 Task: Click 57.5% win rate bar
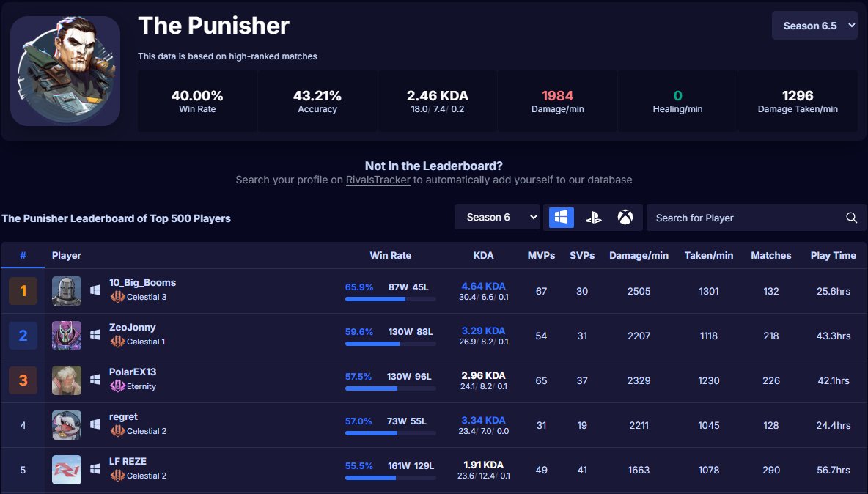tap(390, 388)
